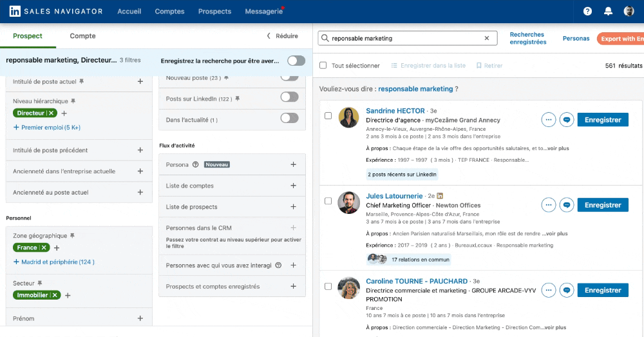
Task: Click the Persona help question icon
Action: point(196,164)
